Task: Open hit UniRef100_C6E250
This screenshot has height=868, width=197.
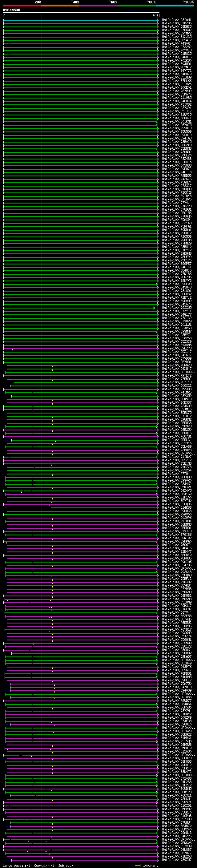Action: pos(177,430)
